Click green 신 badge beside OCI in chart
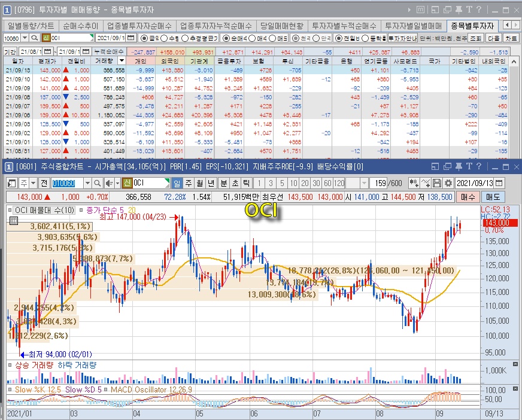522x420 pixels. 128,183
